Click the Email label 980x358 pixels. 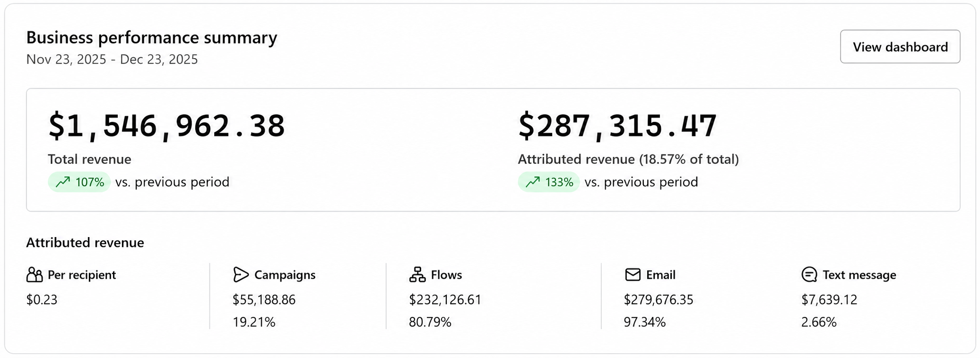click(x=660, y=275)
